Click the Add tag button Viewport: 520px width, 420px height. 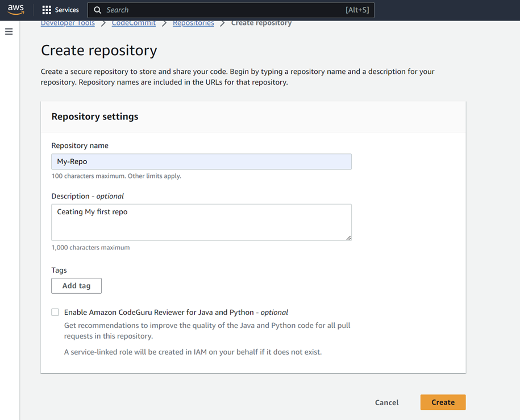point(76,285)
